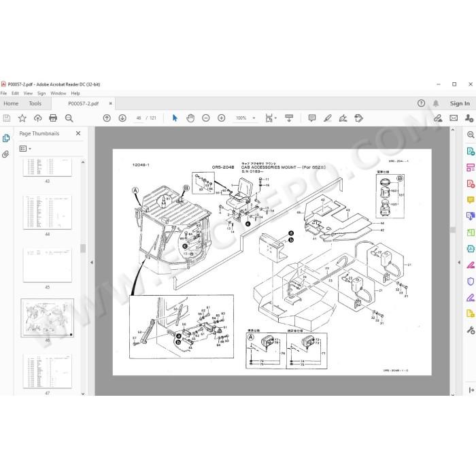The width and height of the screenshot is (476, 476).
Task: Open the Help question mark icon
Action: [421, 103]
